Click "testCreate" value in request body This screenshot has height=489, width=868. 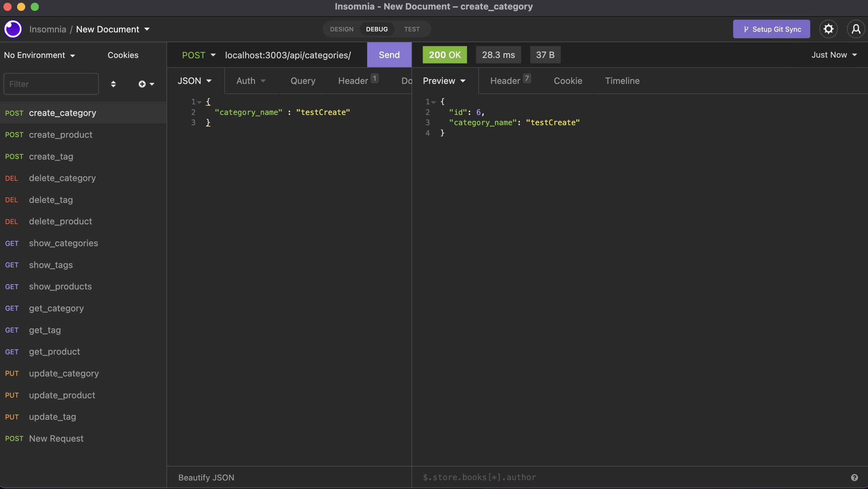pos(323,112)
